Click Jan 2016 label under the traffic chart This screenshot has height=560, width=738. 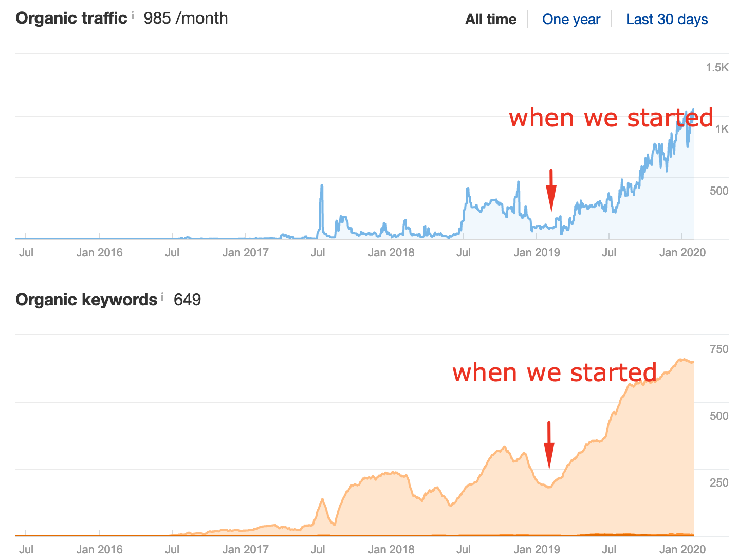99,252
